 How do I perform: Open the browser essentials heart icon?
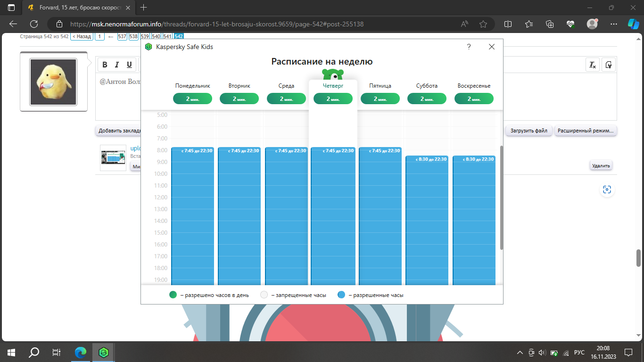click(x=570, y=24)
